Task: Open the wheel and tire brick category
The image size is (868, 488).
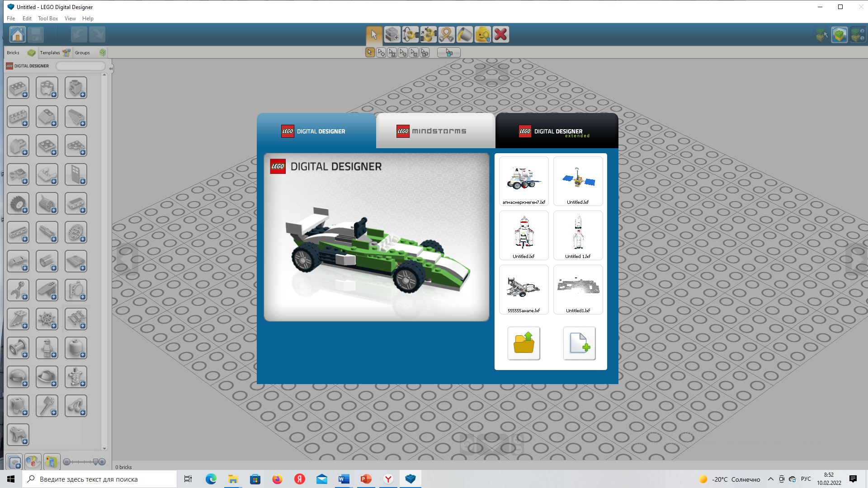Action: point(18,204)
